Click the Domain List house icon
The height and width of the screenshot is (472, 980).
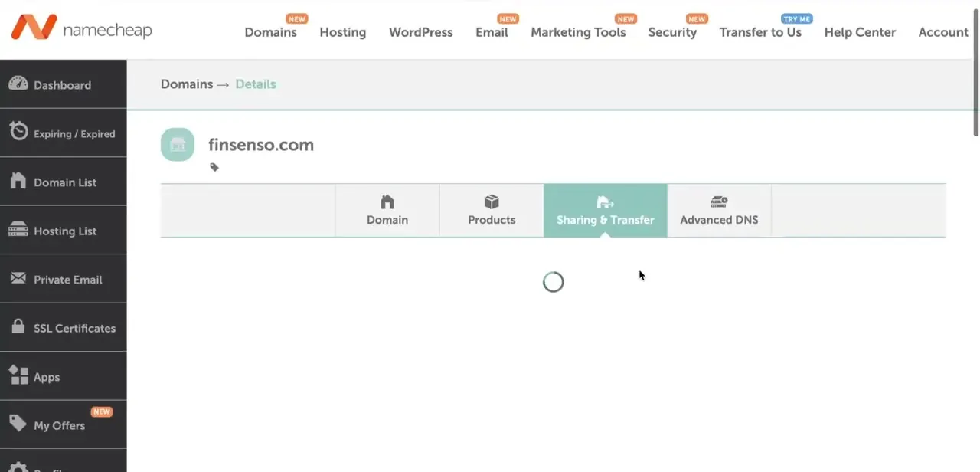point(18,181)
